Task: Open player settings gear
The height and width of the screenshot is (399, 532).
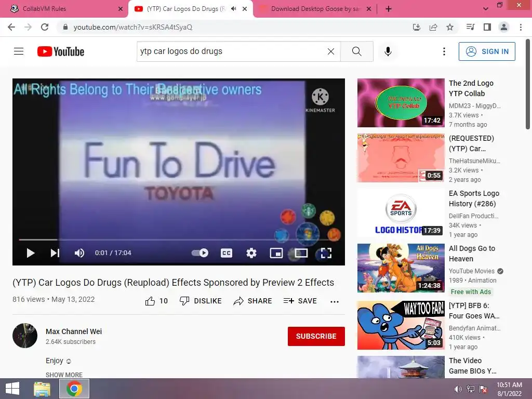Action: coord(251,253)
